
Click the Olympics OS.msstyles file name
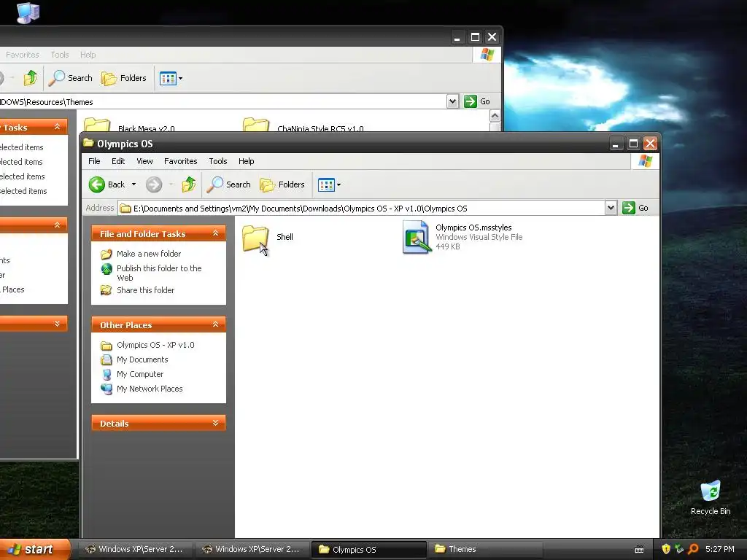click(473, 227)
